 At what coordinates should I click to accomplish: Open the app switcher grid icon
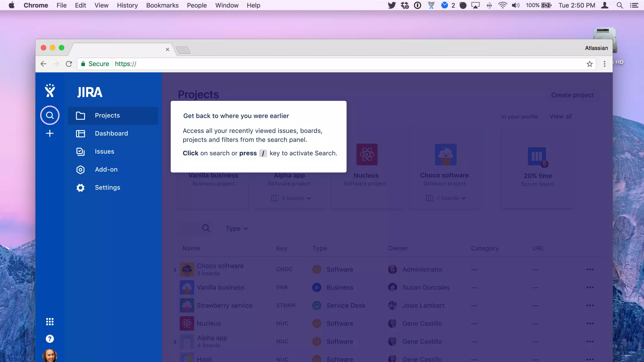(50, 321)
